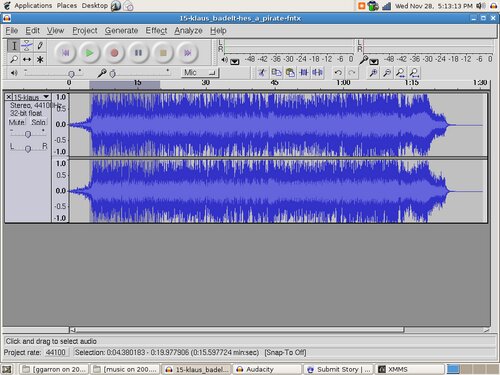Screen dimensions: 500x375
Task: Start playback with green Play button
Action: [89, 53]
